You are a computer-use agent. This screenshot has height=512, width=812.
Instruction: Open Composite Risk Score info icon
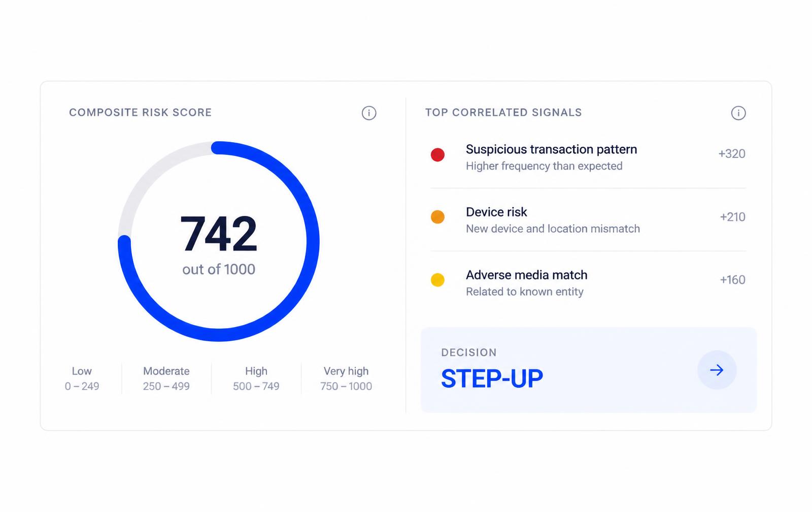369,113
